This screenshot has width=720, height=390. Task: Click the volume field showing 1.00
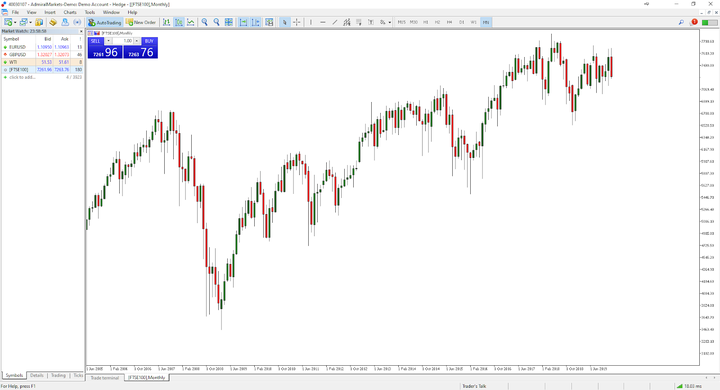(x=123, y=41)
